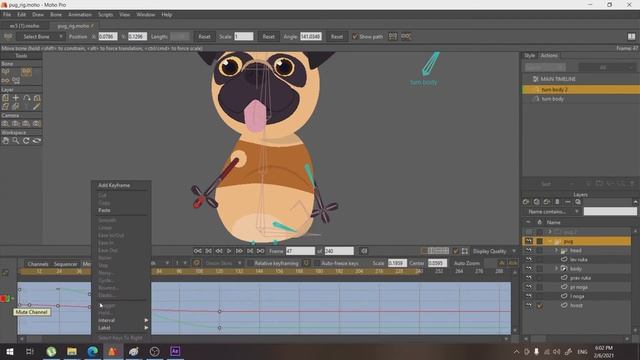Image resolution: width=640 pixels, height=360 pixels.
Task: Expand the head layer group
Action: (x=556, y=250)
